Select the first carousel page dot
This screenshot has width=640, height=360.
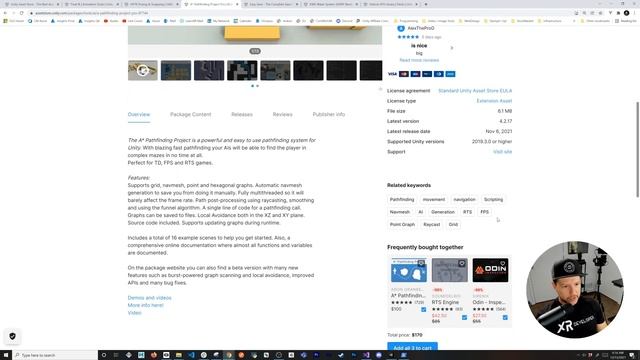click(252, 86)
